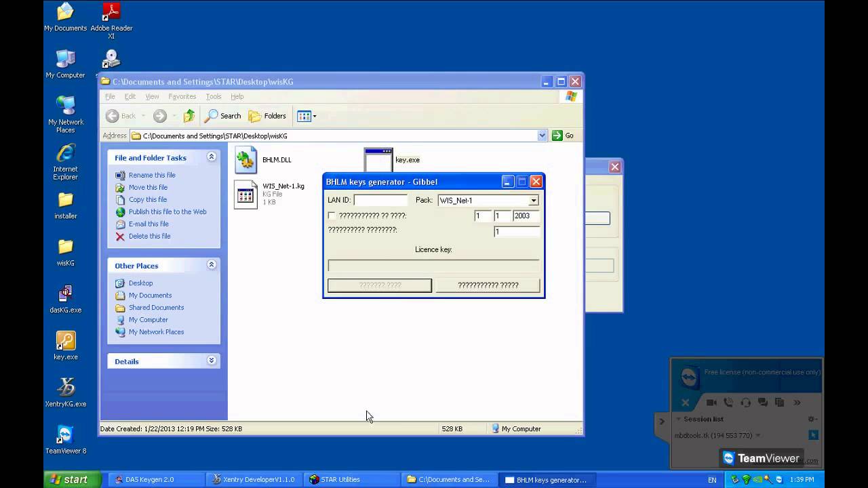Screen dimensions: 868x488
Task: Open the Favorites menu
Action: (x=182, y=96)
